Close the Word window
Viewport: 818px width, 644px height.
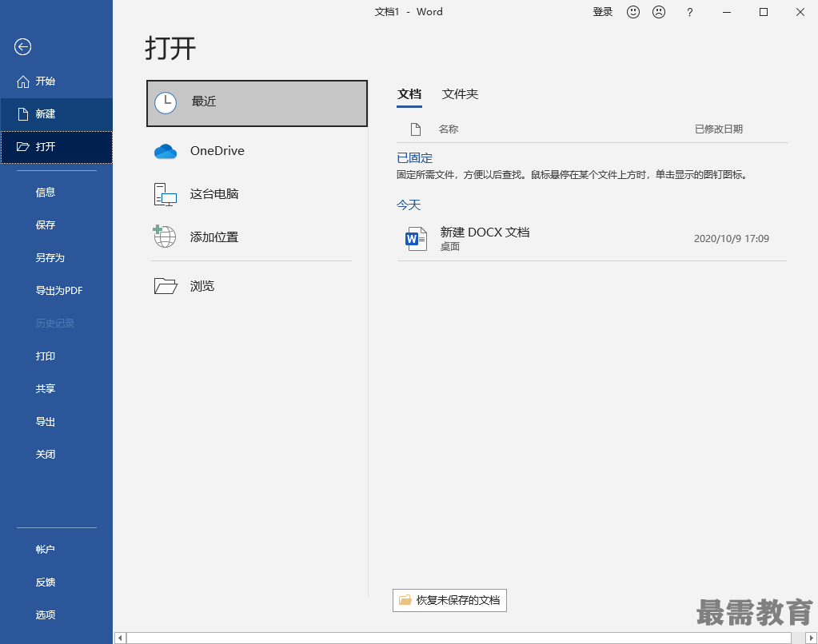[x=800, y=12]
